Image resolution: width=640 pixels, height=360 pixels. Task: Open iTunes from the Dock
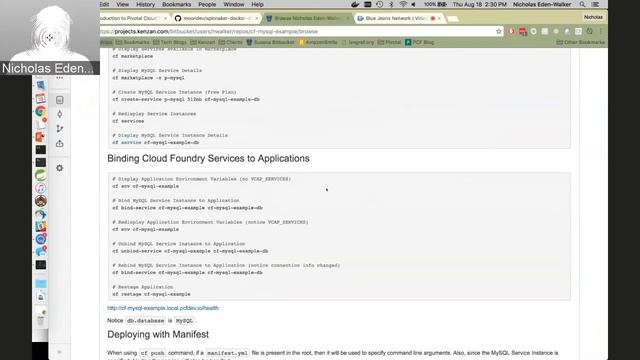click(x=40, y=188)
